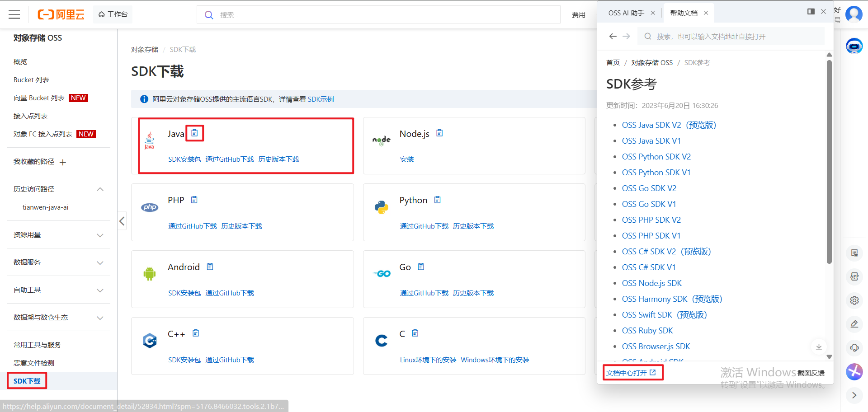Open OSS Harmony SDK doc link
This screenshot has width=868, height=412.
click(x=672, y=299)
